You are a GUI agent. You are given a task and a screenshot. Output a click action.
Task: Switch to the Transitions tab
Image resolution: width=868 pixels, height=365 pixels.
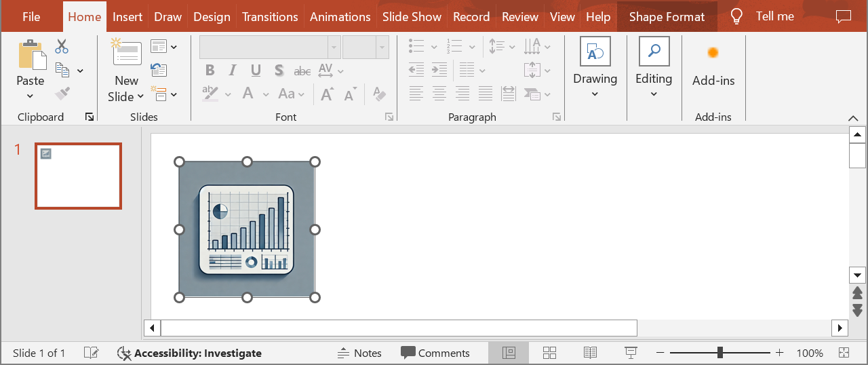(x=270, y=17)
